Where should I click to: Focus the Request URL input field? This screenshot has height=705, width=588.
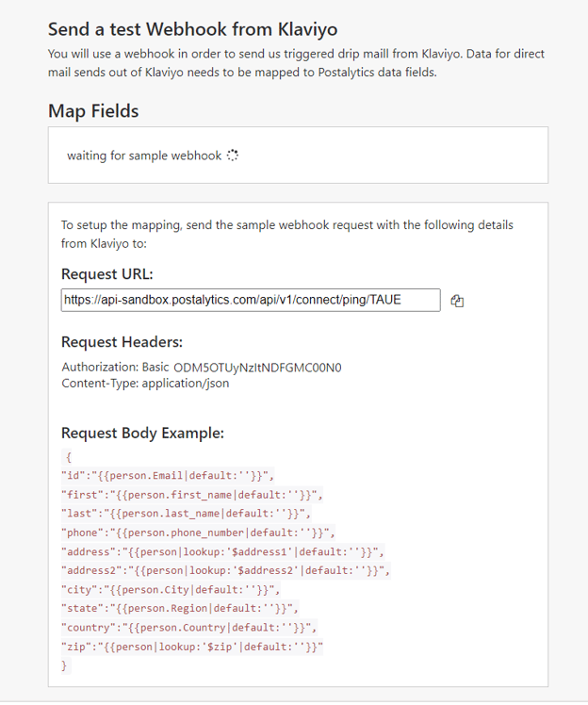click(x=251, y=300)
